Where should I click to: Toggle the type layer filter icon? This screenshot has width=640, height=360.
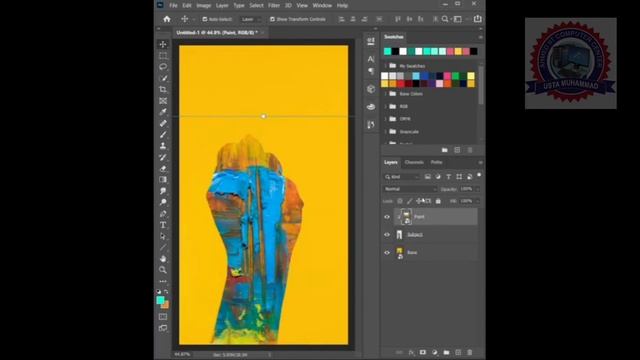point(449,177)
